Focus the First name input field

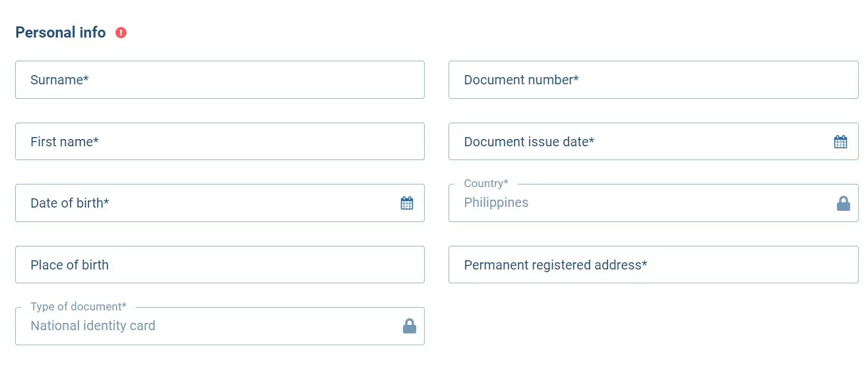pyautogui.click(x=220, y=141)
